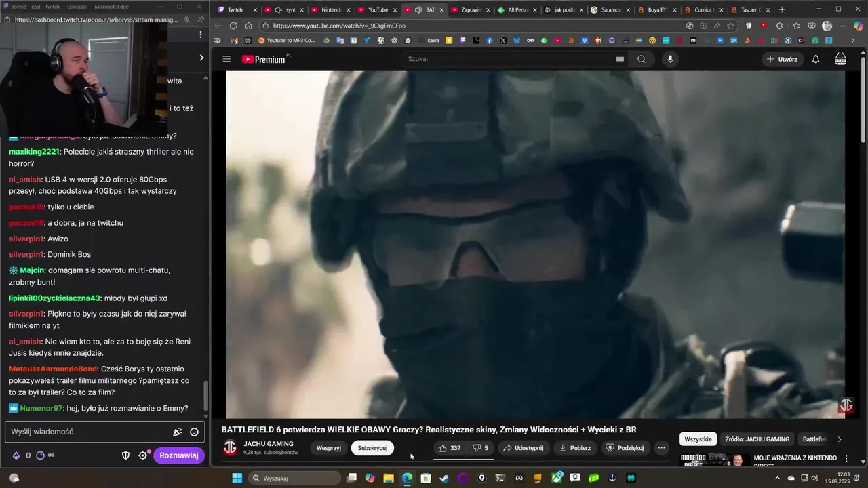Open chatter MateuszAarmandoBond username
Viewport: 868px width, 488px height.
(x=53, y=369)
